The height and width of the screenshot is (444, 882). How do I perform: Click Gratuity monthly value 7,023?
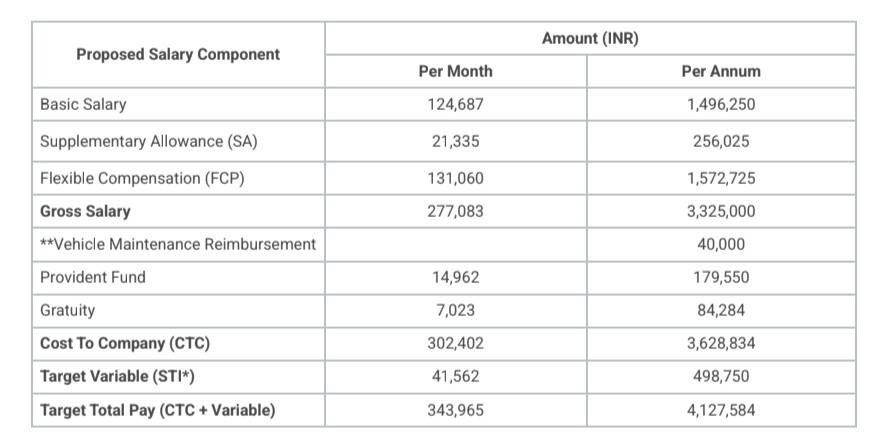pos(455,310)
